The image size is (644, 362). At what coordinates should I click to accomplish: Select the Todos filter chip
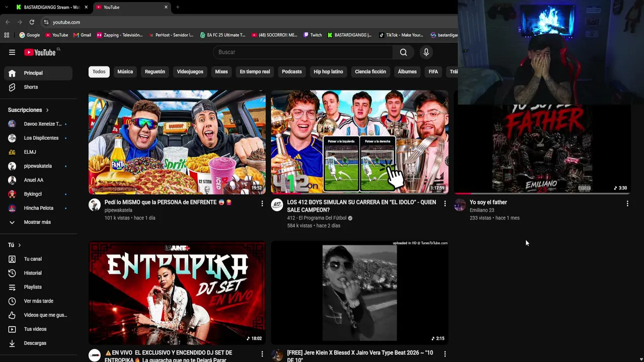[x=99, y=72]
